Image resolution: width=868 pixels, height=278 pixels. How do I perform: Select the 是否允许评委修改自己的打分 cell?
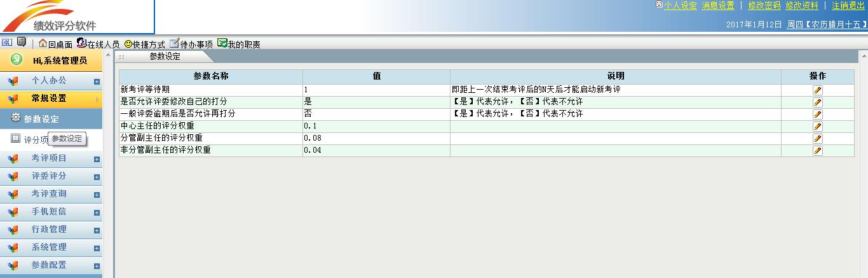point(211,102)
